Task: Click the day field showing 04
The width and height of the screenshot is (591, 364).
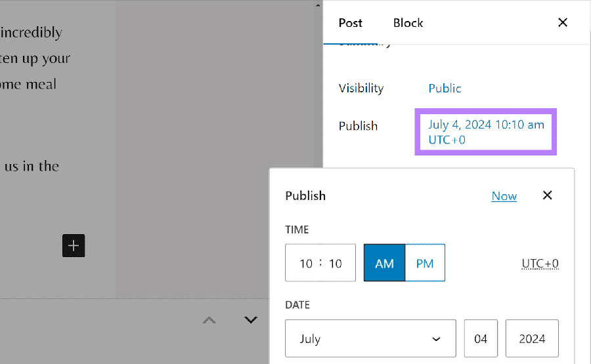Action: [x=481, y=339]
